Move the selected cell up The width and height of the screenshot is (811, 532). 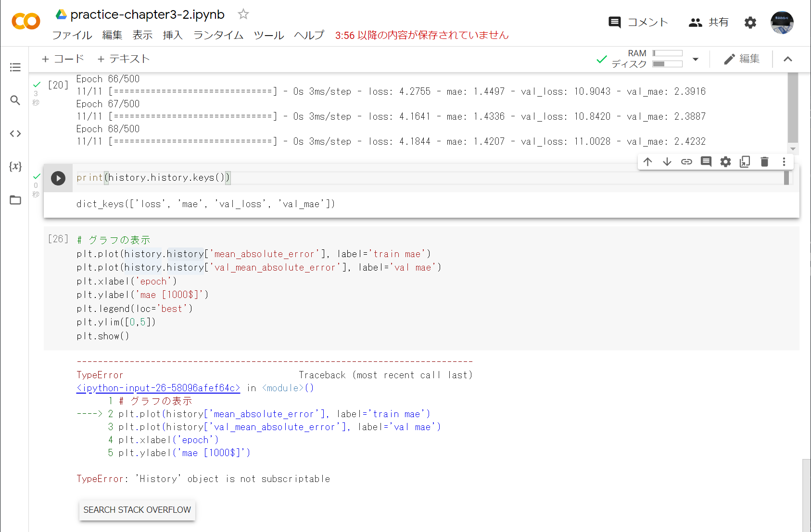click(648, 162)
